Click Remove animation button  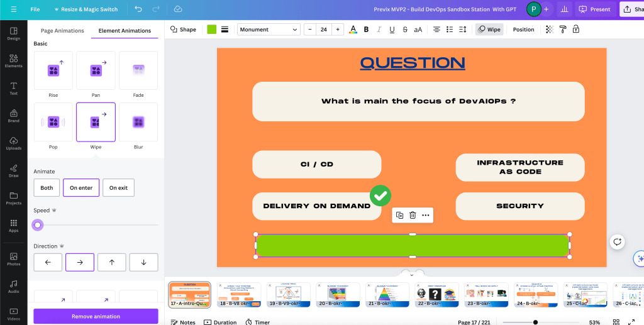click(x=96, y=316)
